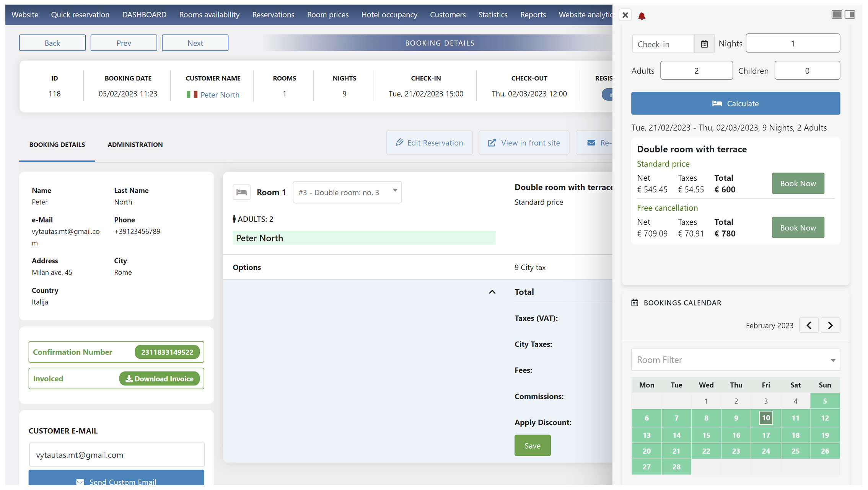The image size is (868, 490).
Task: Open the Room Filter dropdown
Action: click(x=736, y=360)
